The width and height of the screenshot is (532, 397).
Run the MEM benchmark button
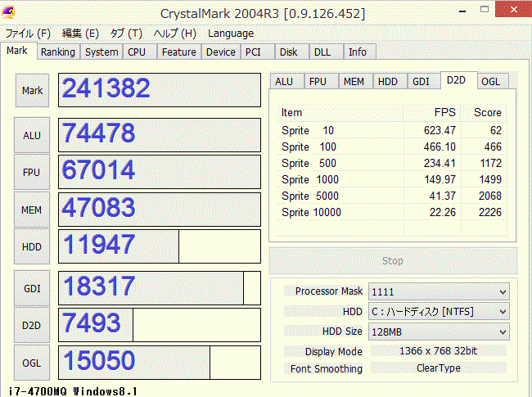tap(32, 210)
